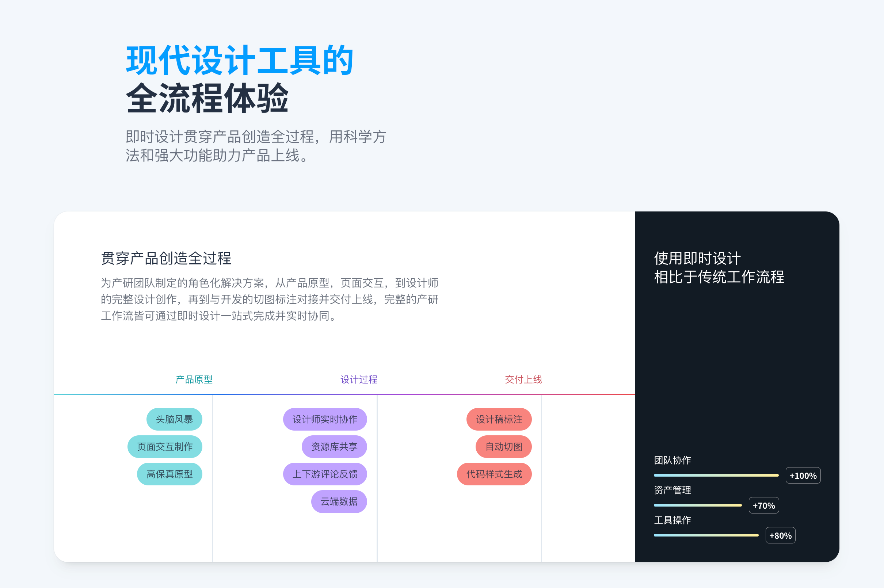Click the 相比于传统工作流程 heading line
This screenshot has height=588, width=884.
[719, 277]
